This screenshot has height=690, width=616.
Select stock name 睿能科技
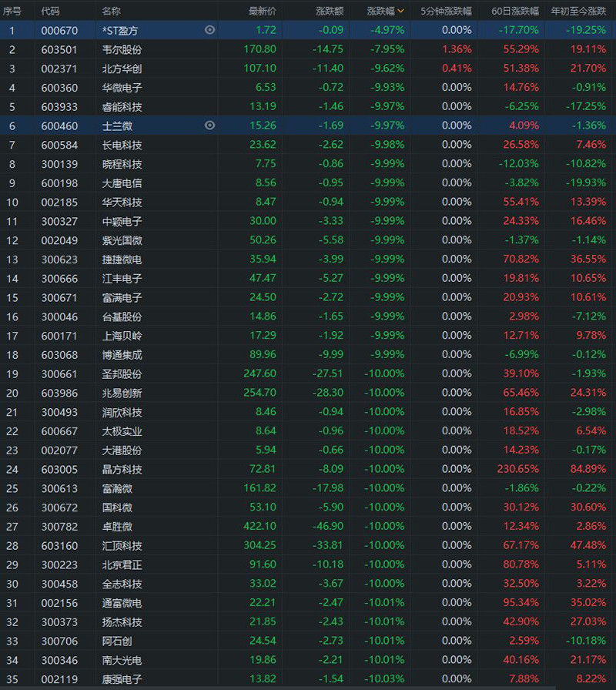(x=122, y=107)
